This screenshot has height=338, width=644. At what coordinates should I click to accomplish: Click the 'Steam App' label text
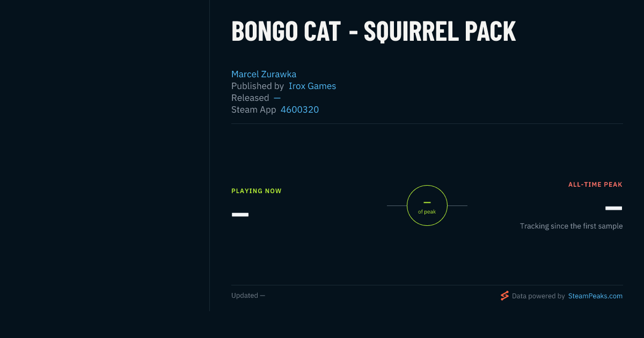(x=254, y=109)
